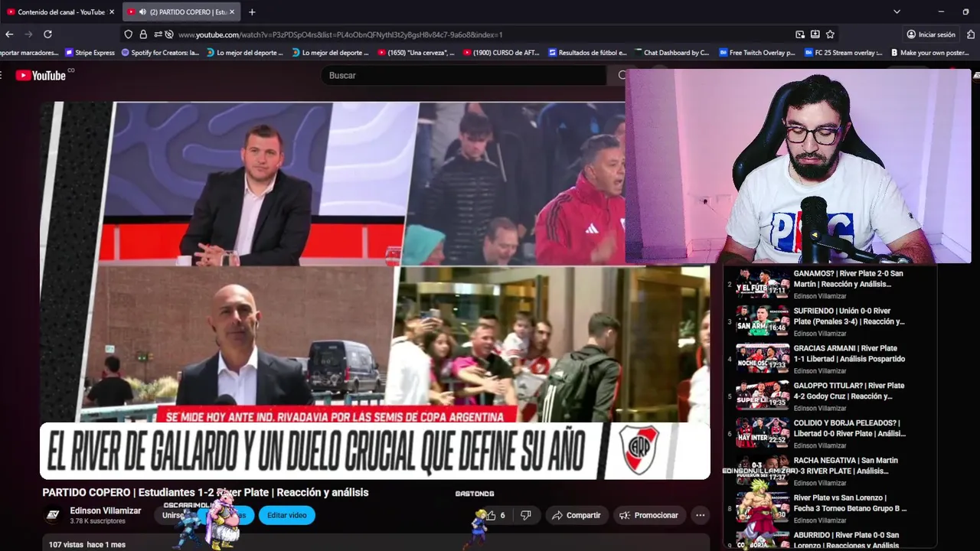Like the video with the thumbs-up icon

click(492, 515)
